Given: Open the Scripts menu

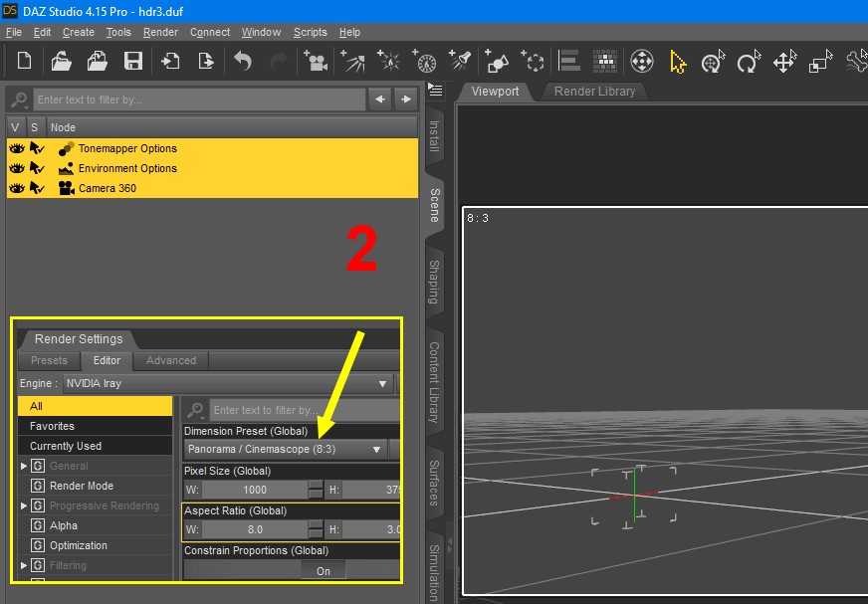Looking at the screenshot, I should click(310, 32).
